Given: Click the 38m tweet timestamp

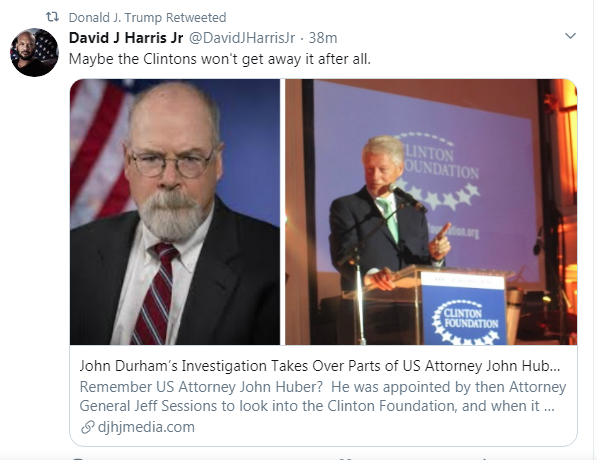Looking at the screenshot, I should pyautogui.click(x=322, y=38).
